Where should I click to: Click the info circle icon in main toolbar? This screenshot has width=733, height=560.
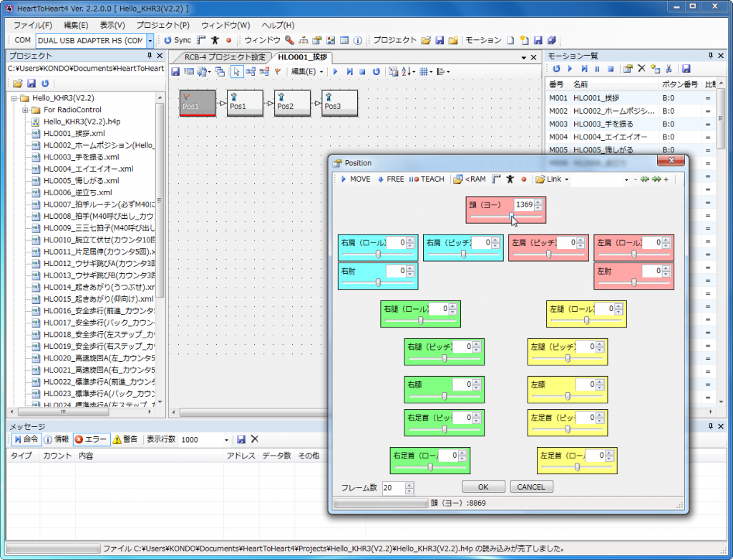pos(358,40)
